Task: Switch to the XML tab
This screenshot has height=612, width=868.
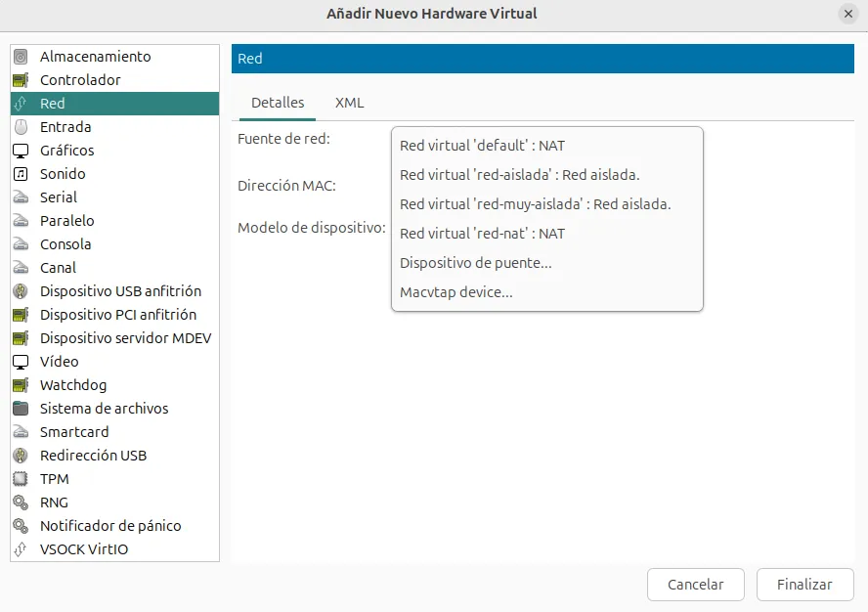Action: [349, 103]
